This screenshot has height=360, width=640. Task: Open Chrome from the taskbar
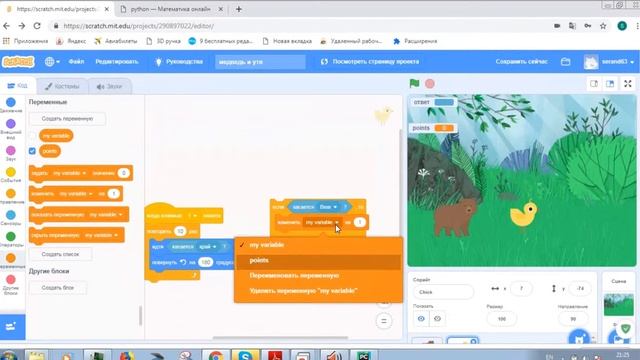(x=216, y=355)
